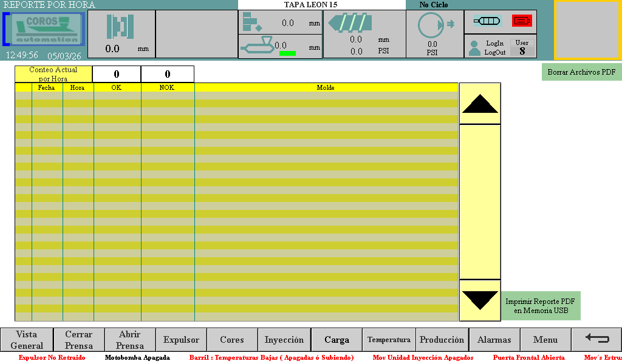622x364 pixels.
Task: Click the ejector position icon
Action: (252, 22)
